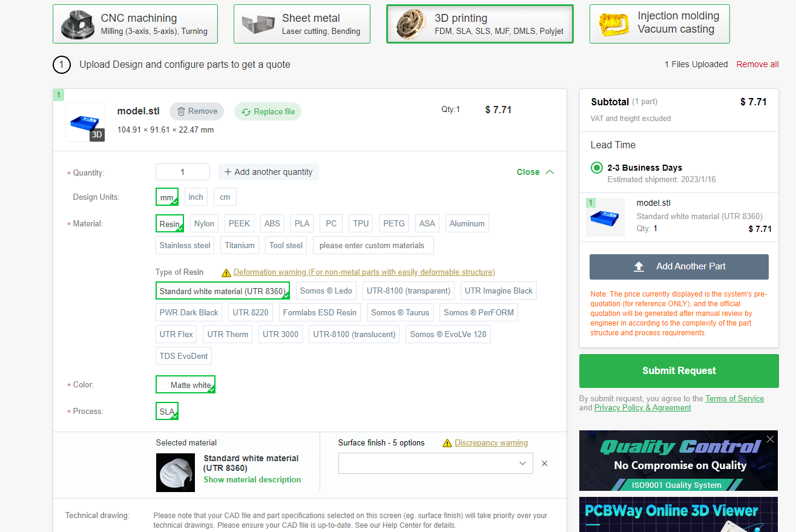Select PWR Dark Black resin

(x=189, y=313)
